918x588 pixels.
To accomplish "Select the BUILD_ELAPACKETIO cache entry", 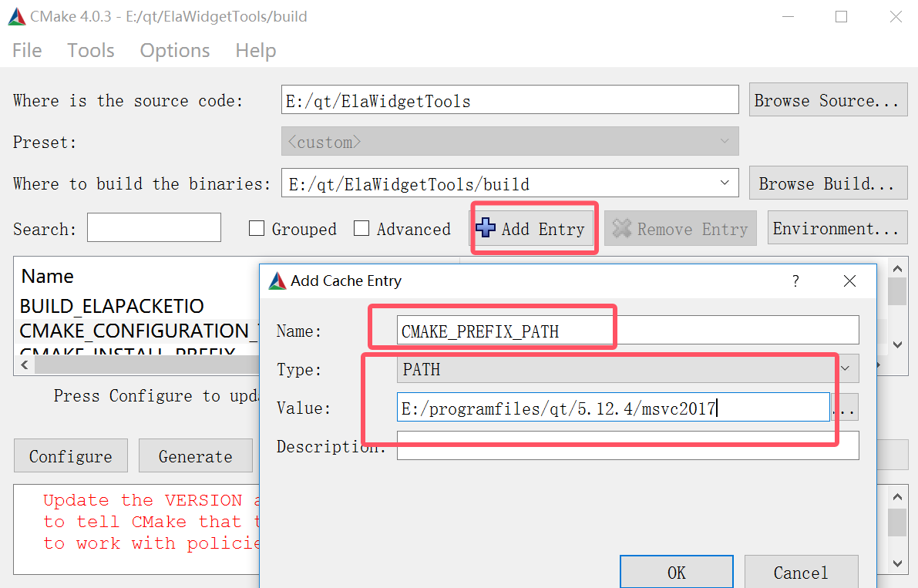I will (x=112, y=306).
